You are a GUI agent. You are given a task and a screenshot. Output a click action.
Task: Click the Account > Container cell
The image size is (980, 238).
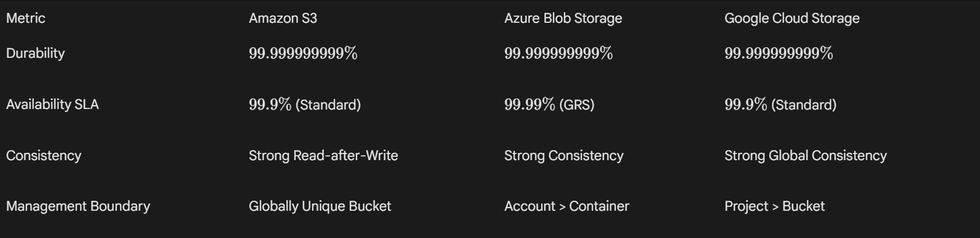coord(567,206)
